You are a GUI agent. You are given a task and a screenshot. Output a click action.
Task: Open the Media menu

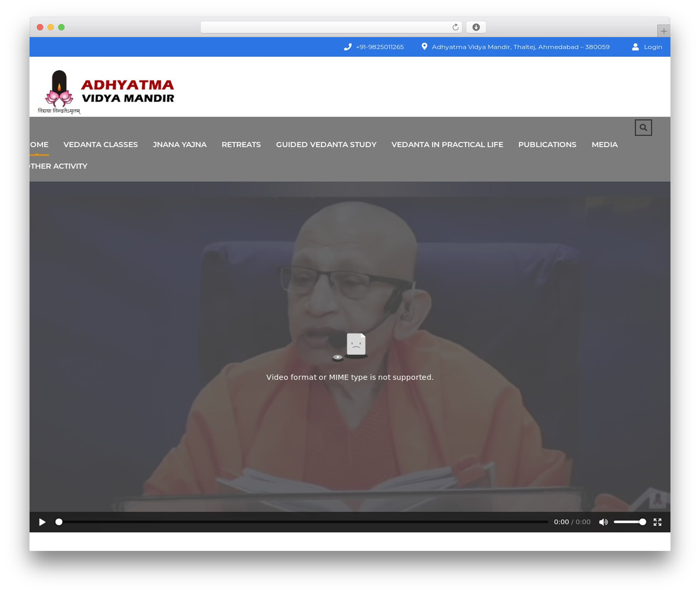[x=605, y=144]
